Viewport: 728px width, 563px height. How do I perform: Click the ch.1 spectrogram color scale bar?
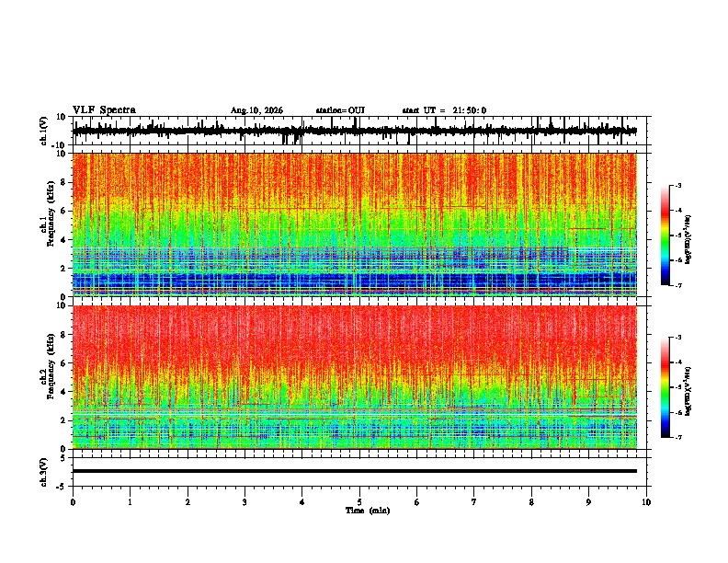click(x=665, y=236)
